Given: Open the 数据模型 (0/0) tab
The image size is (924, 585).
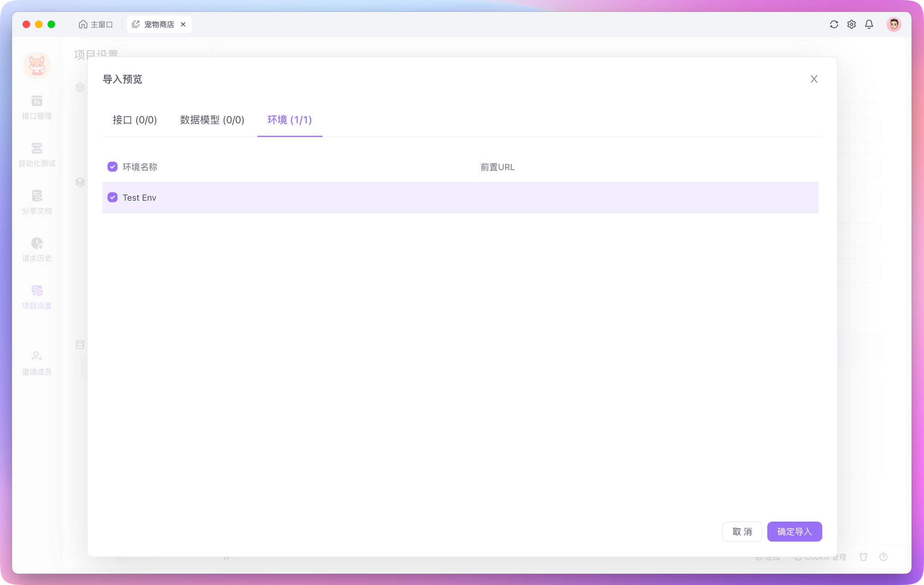Looking at the screenshot, I should point(212,120).
